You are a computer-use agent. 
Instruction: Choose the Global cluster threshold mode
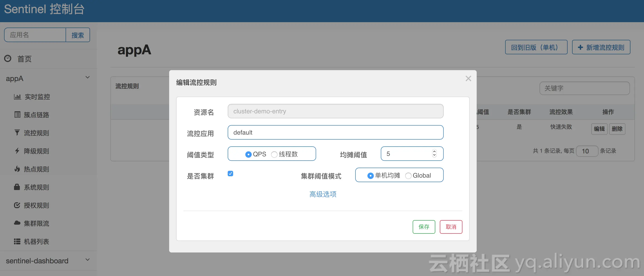coord(408,176)
